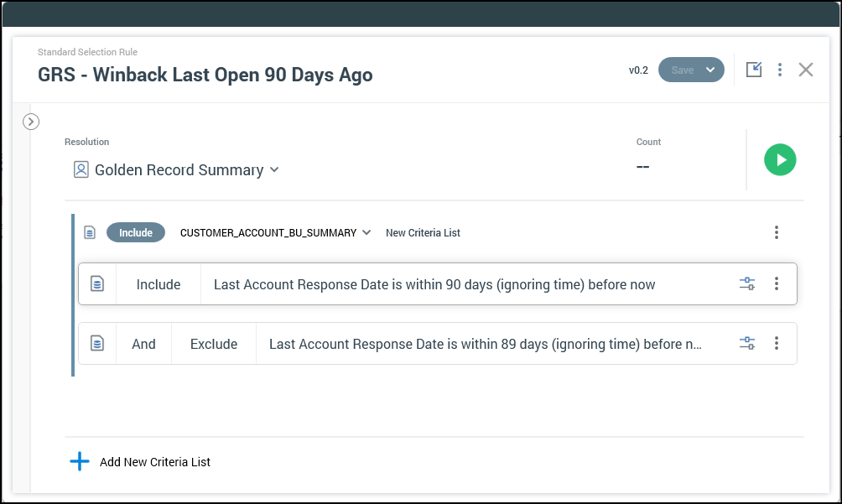Viewport: 842px width, 504px height.
Task: Expand the left side panel arrow
Action: tap(31, 122)
